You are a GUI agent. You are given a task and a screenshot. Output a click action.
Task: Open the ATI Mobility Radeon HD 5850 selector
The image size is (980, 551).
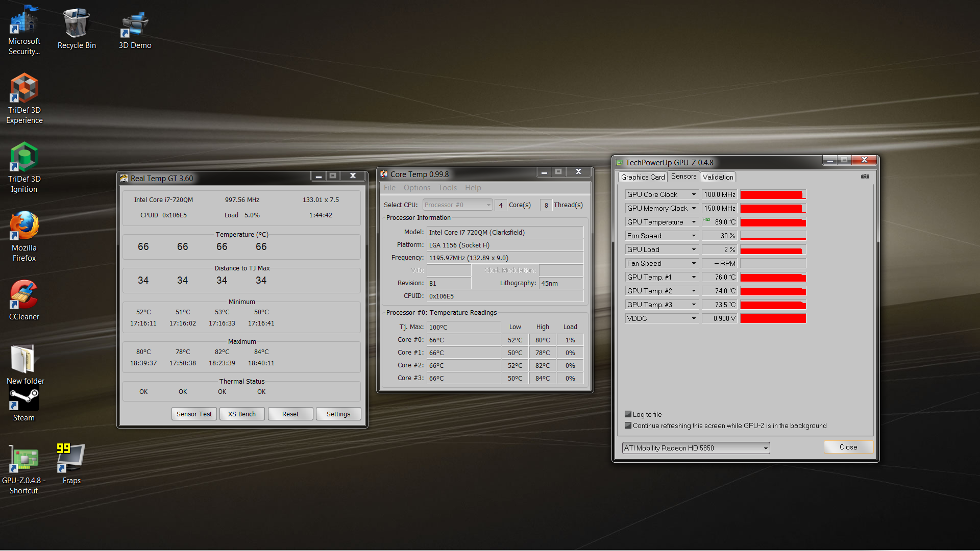pos(696,448)
